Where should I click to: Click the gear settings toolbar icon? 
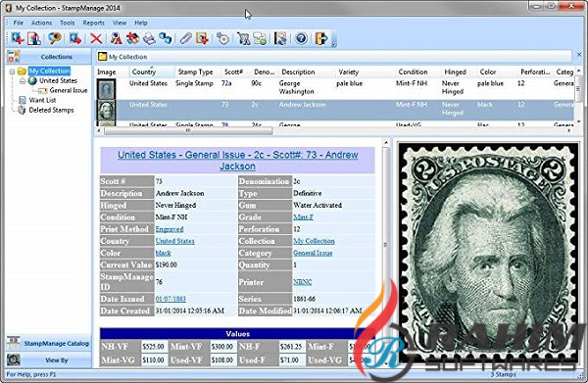(x=222, y=38)
